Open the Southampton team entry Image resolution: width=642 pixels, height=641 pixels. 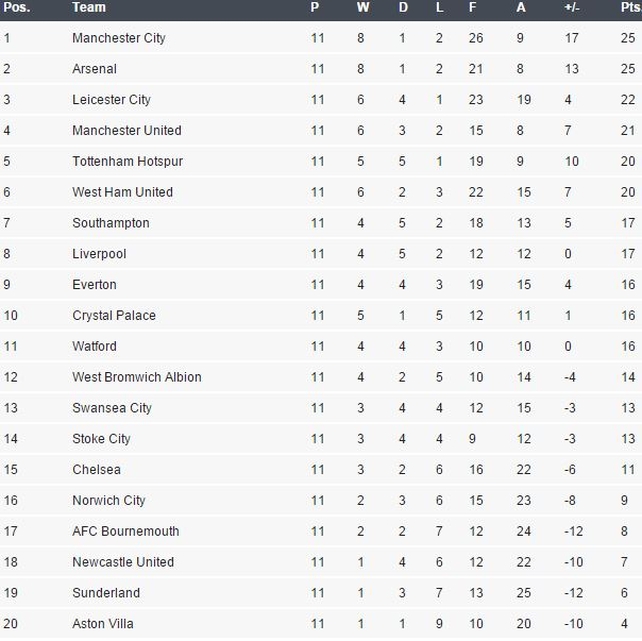pos(111,223)
